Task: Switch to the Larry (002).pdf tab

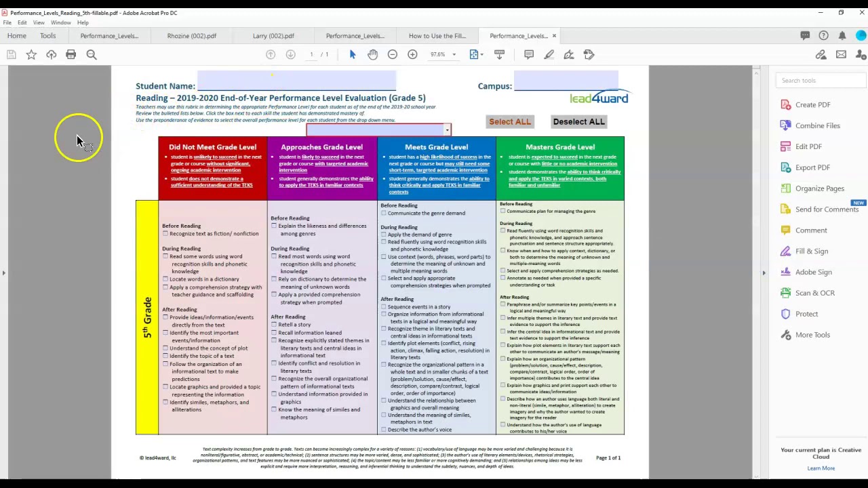Action: click(x=273, y=36)
